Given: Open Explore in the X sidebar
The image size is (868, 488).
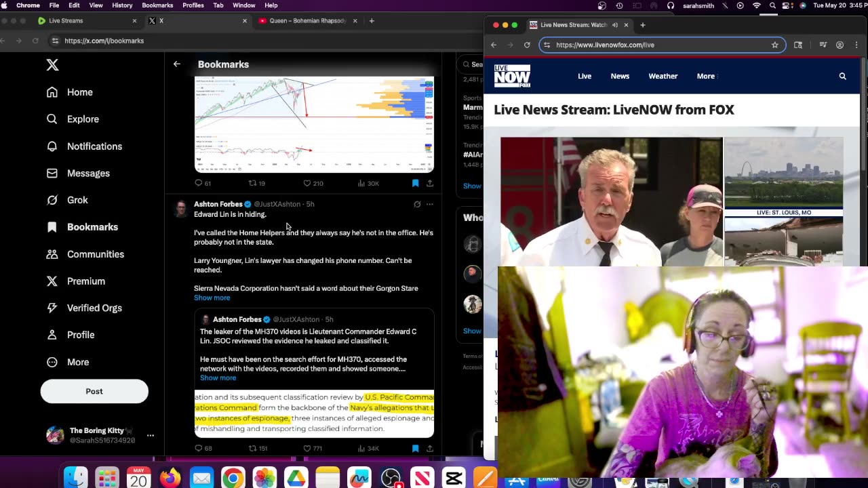Looking at the screenshot, I should tap(73, 119).
